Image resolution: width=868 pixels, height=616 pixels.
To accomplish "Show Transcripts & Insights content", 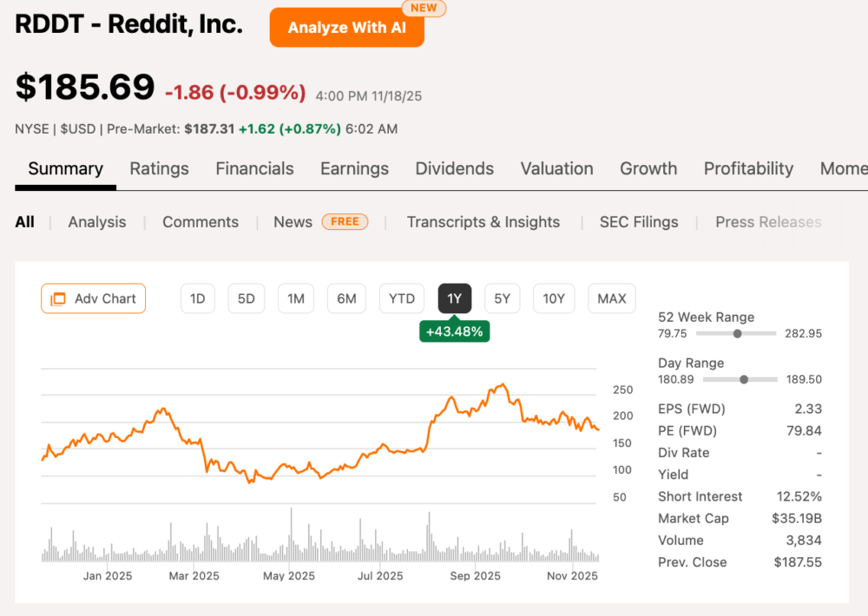I will [x=483, y=222].
